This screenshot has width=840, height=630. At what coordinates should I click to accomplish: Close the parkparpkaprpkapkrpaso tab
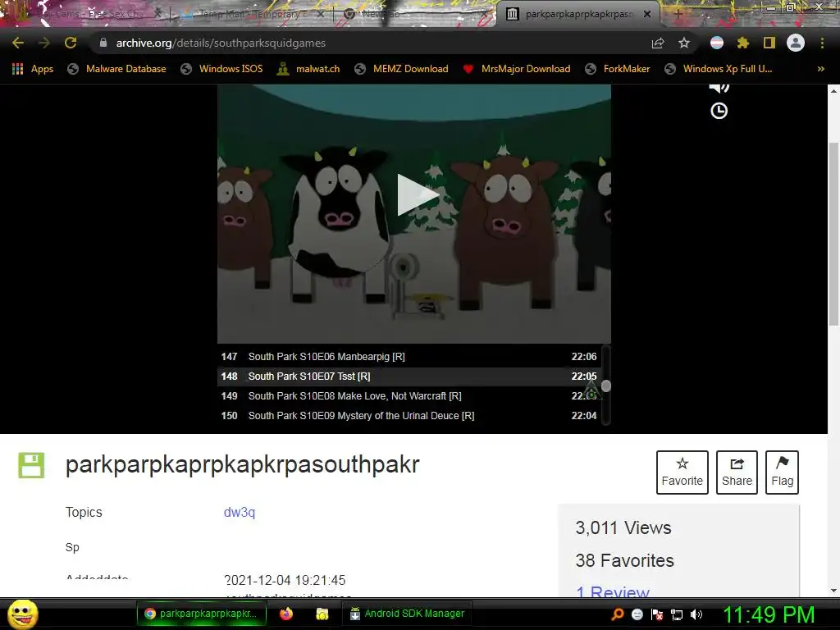point(647,15)
